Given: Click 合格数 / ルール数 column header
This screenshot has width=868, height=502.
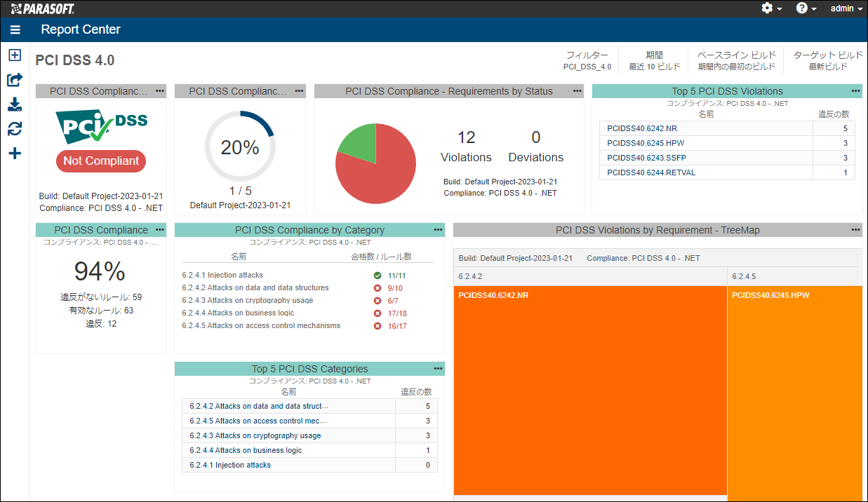Looking at the screenshot, I should (x=381, y=257).
